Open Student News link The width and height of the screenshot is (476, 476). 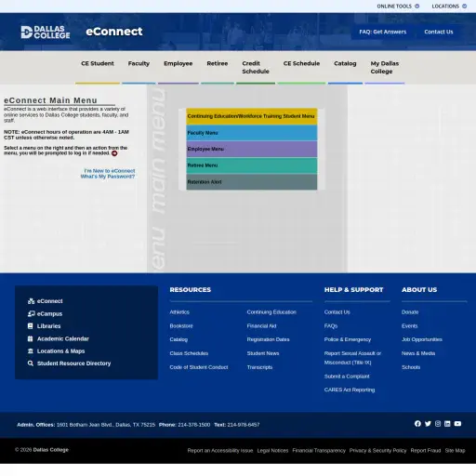click(x=263, y=353)
